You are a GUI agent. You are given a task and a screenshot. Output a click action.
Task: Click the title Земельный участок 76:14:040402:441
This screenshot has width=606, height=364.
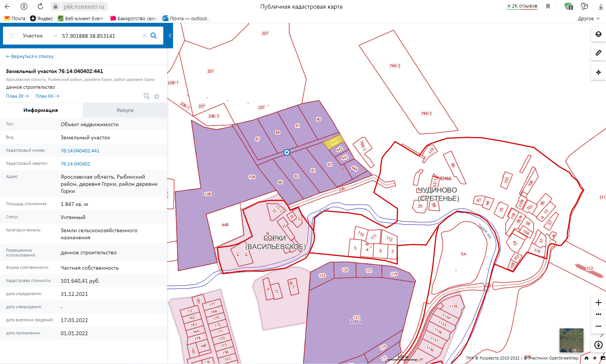click(54, 71)
